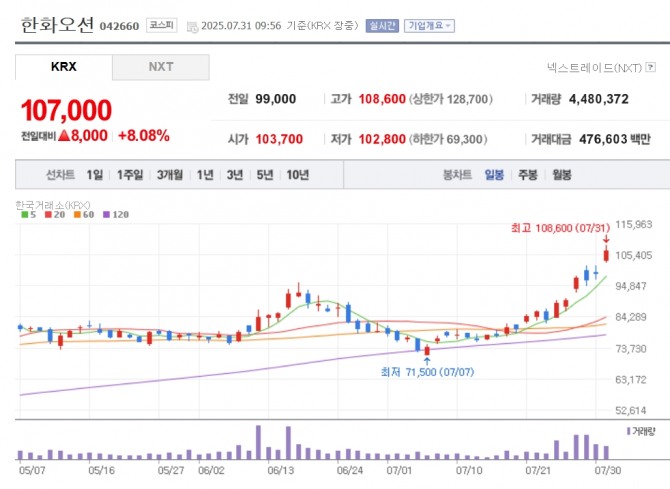The width and height of the screenshot is (670, 489).
Task: Choose the 주봉 candlestick chart
Action: tap(527, 174)
